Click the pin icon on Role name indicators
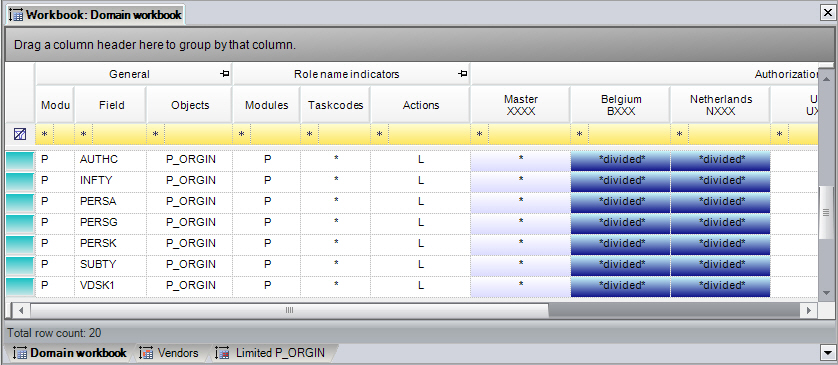The image size is (838, 365). (x=463, y=74)
